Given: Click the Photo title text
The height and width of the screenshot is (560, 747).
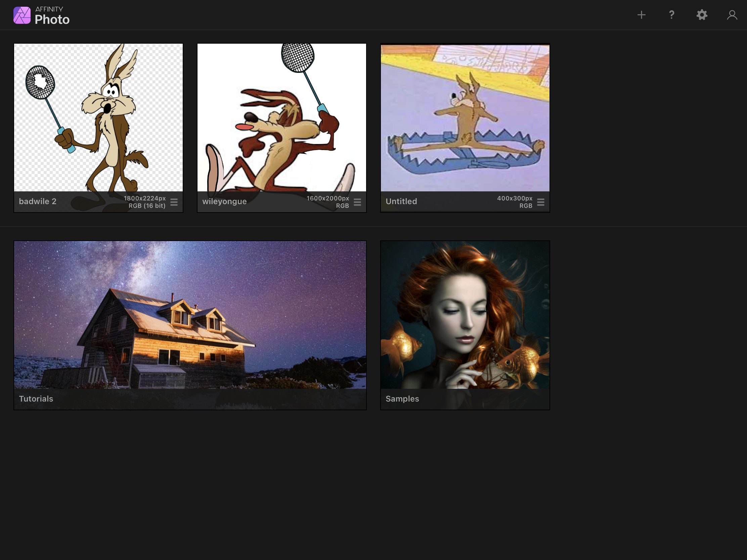Looking at the screenshot, I should [x=52, y=19].
